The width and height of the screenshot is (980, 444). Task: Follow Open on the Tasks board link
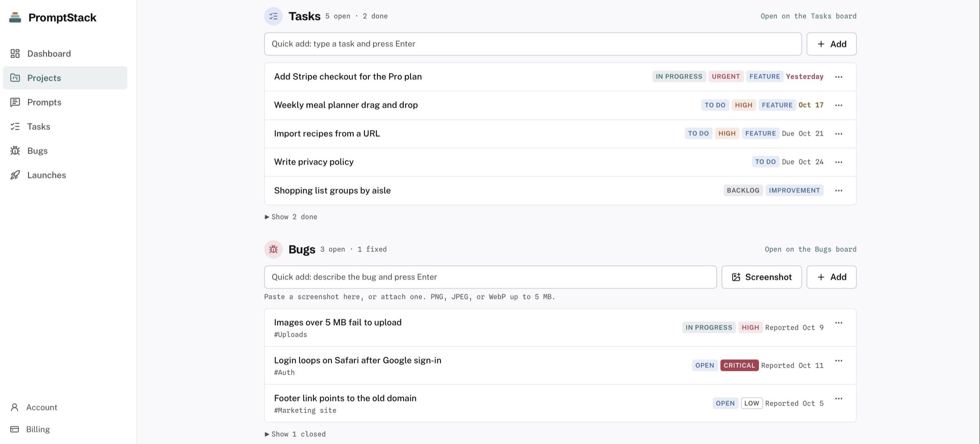point(808,16)
